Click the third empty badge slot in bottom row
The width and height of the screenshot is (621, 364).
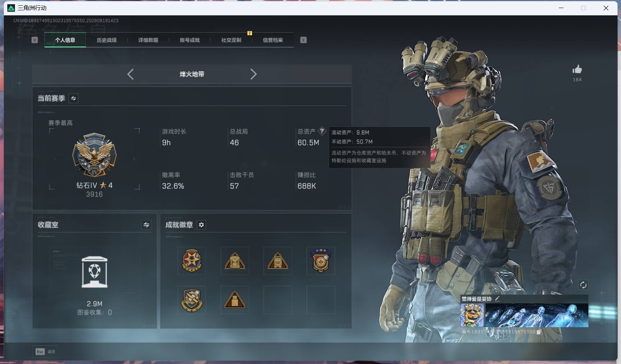click(278, 300)
